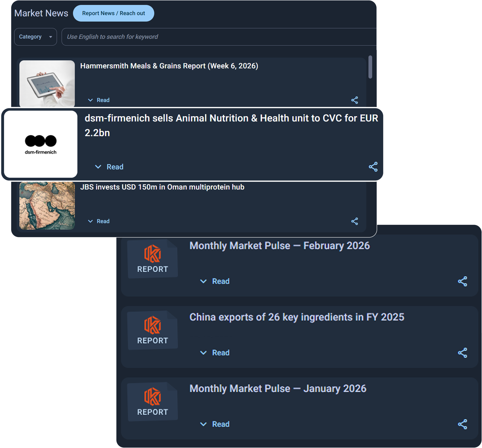Share Monthly Market Pulse February 2026
482x448 pixels.
[462, 281]
